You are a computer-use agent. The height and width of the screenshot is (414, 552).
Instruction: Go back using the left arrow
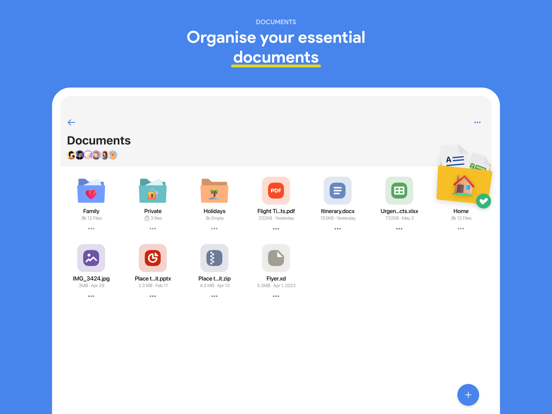pyautogui.click(x=71, y=122)
